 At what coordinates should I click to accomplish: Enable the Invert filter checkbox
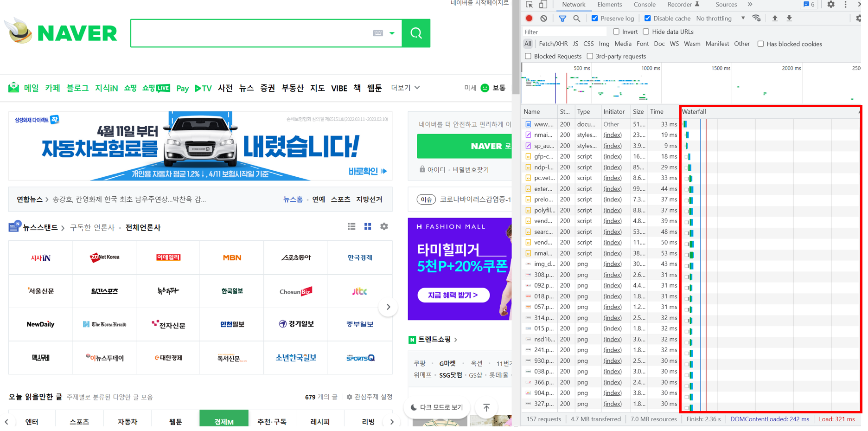(x=616, y=32)
